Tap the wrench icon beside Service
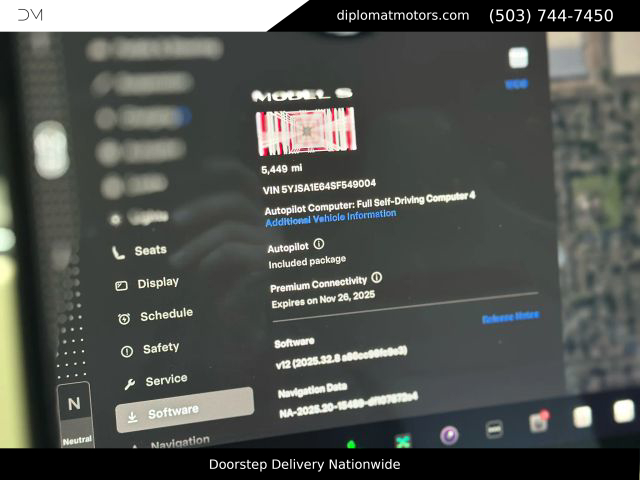This screenshot has height=480, width=640. coord(130,384)
